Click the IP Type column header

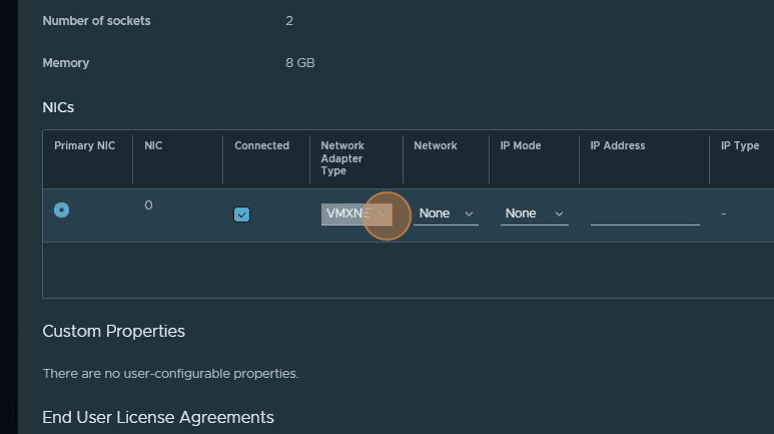click(739, 146)
